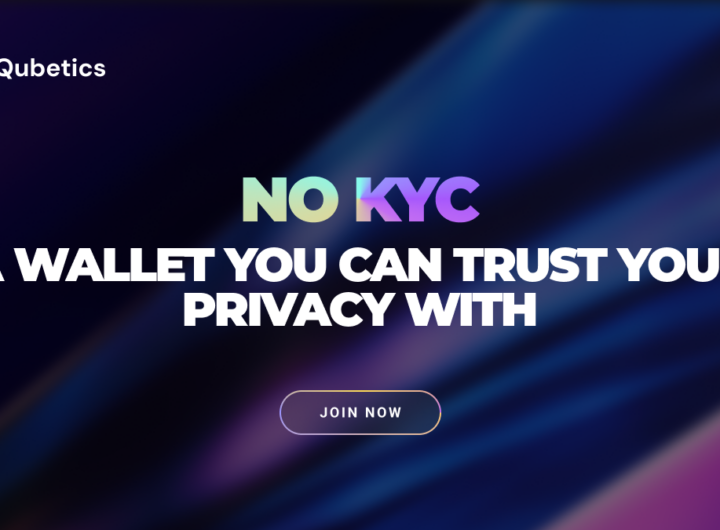Click the purple KYC word
This screenshot has height=530, width=720.
click(x=418, y=200)
